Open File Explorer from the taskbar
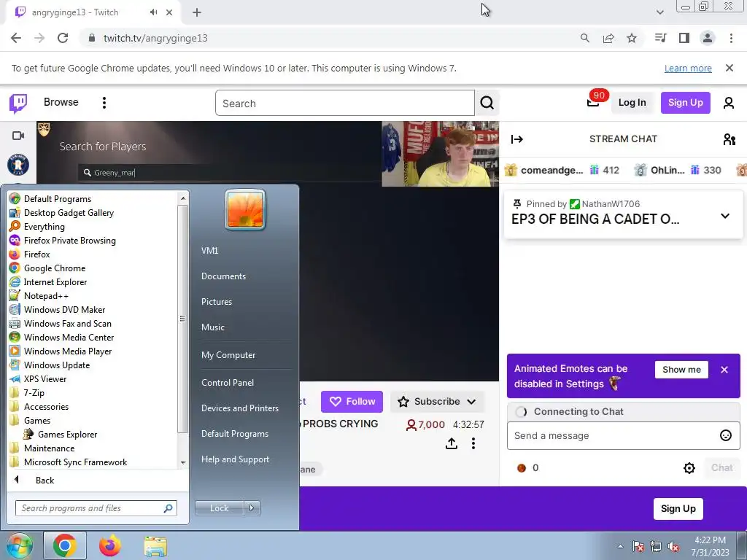 coord(155,546)
